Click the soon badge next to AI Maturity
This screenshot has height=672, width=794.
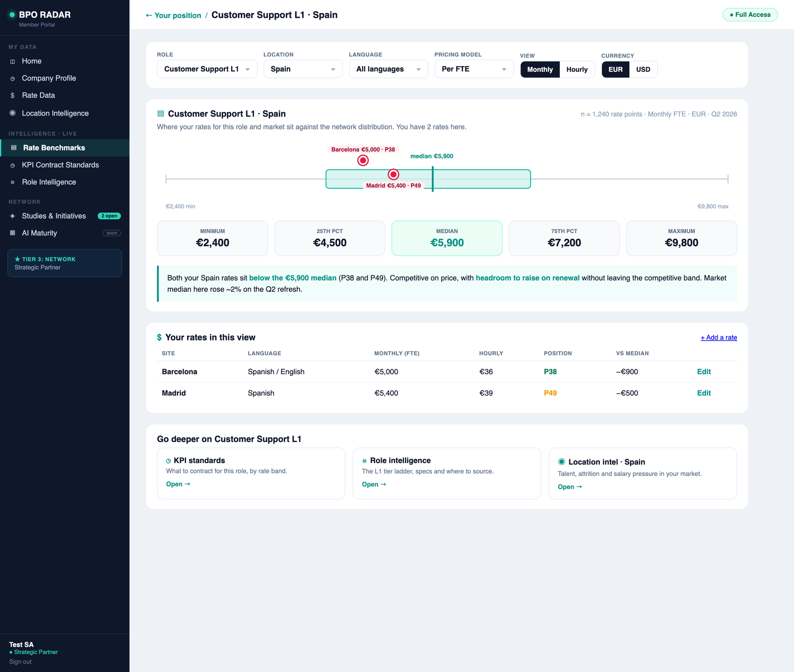point(112,233)
